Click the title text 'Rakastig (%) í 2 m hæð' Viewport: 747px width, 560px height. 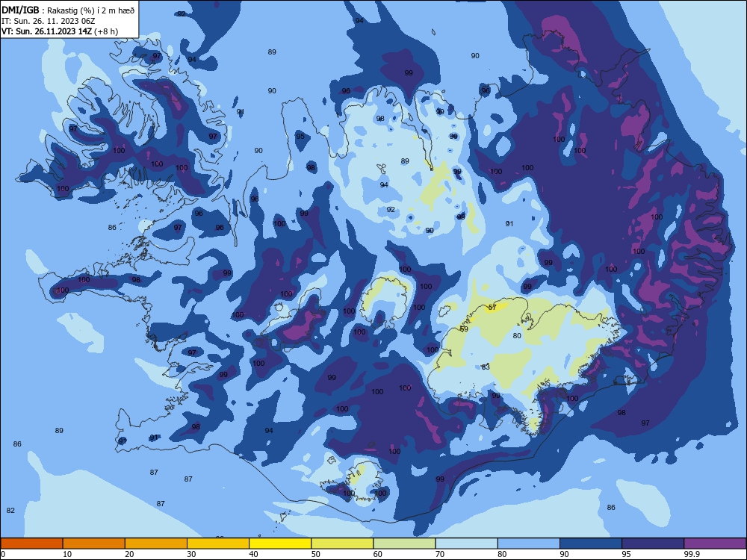[x=90, y=10]
